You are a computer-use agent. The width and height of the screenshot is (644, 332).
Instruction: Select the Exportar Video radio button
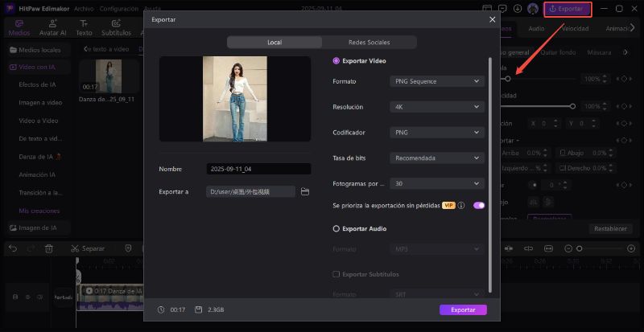[336, 61]
